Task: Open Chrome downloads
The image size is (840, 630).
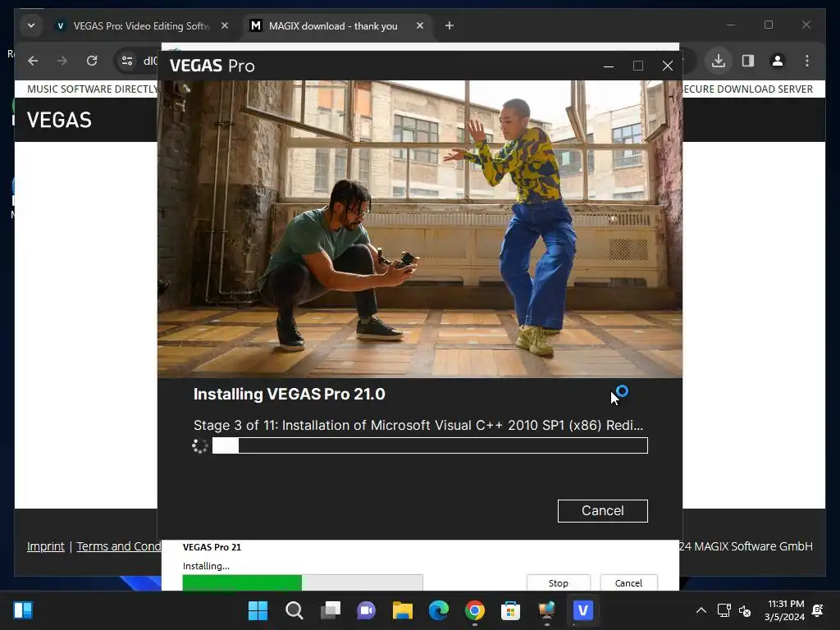Action: (719, 61)
